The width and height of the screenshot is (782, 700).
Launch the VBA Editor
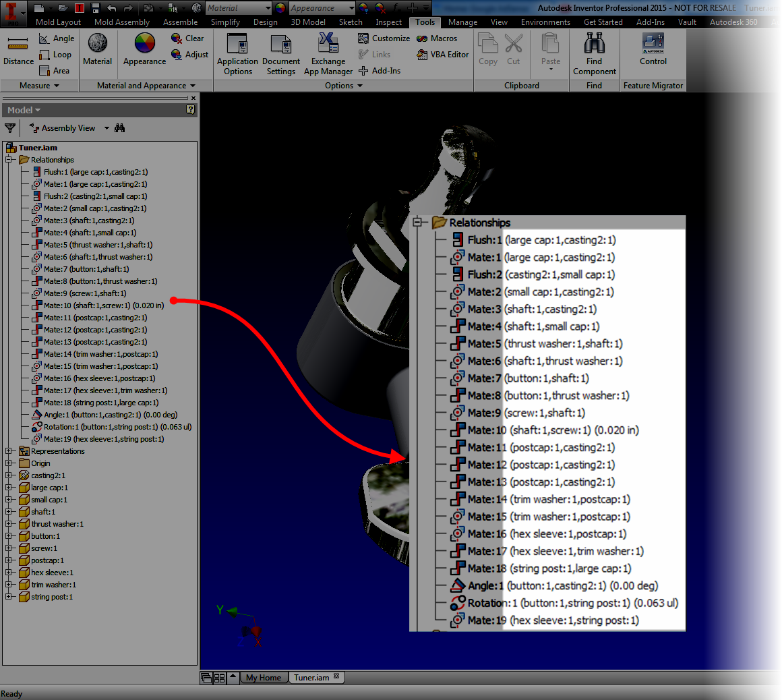pyautogui.click(x=443, y=55)
